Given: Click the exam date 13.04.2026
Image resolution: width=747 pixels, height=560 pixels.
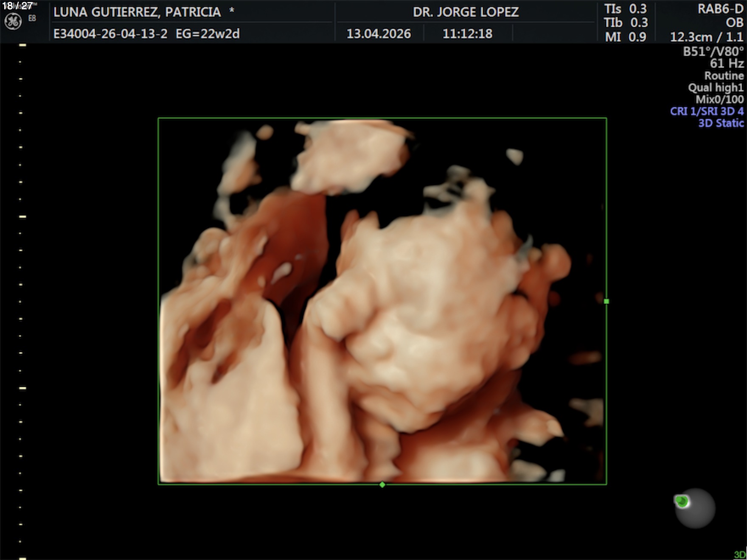Looking at the screenshot, I should [x=379, y=34].
